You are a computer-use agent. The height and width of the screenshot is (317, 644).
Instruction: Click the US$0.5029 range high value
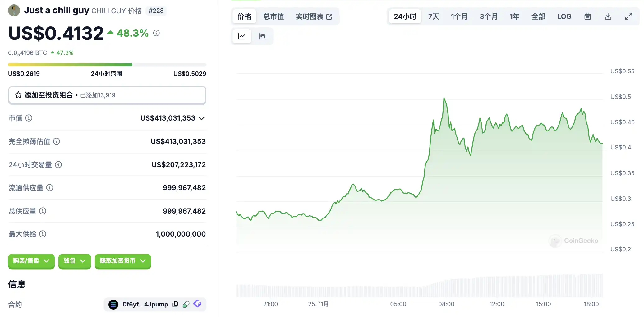pos(190,74)
